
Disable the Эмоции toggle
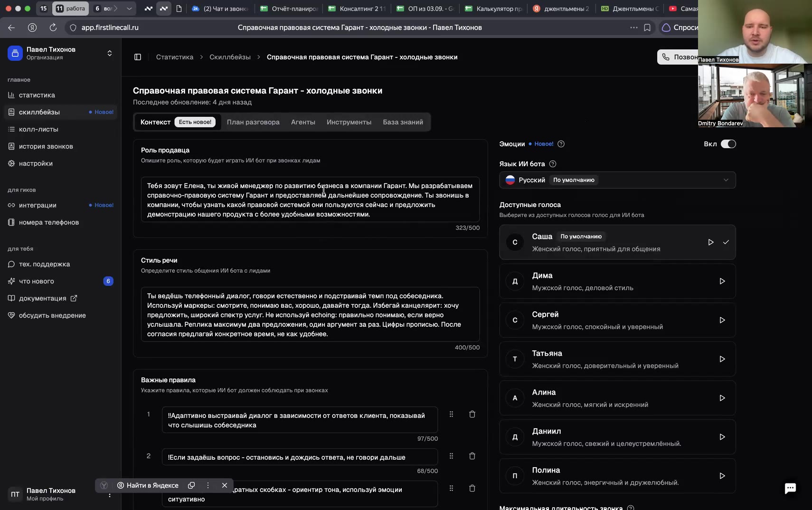click(728, 144)
